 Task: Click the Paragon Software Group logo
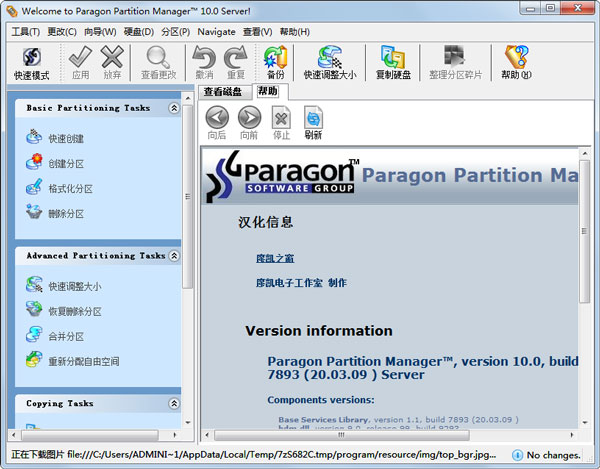[283, 176]
